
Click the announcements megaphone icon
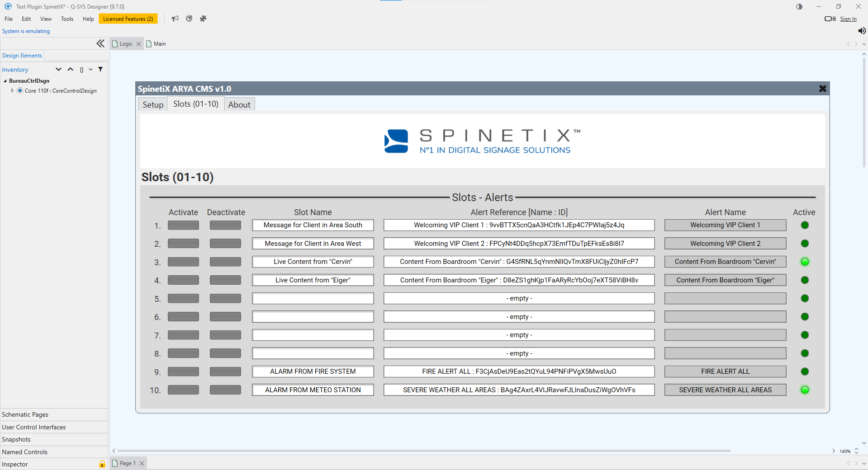point(175,19)
